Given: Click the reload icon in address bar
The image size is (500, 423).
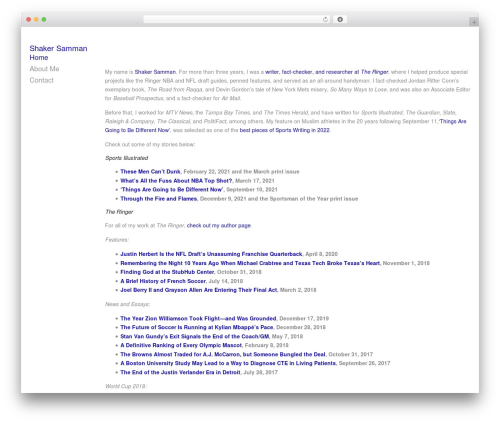Looking at the screenshot, I should click(x=325, y=20).
